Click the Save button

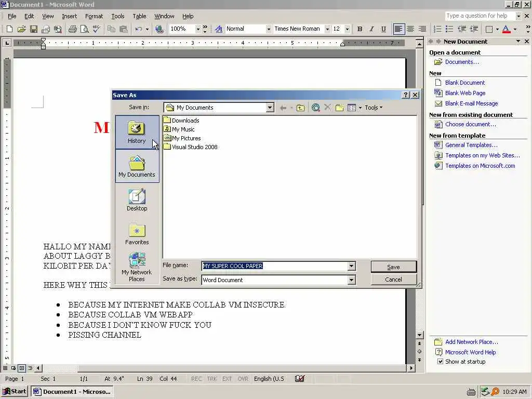coord(394,267)
